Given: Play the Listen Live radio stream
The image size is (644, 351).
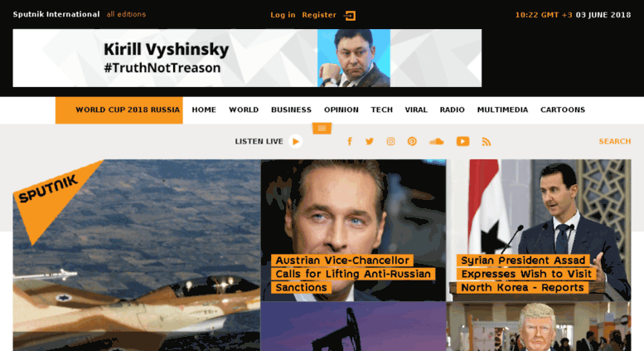Looking at the screenshot, I should (x=295, y=141).
